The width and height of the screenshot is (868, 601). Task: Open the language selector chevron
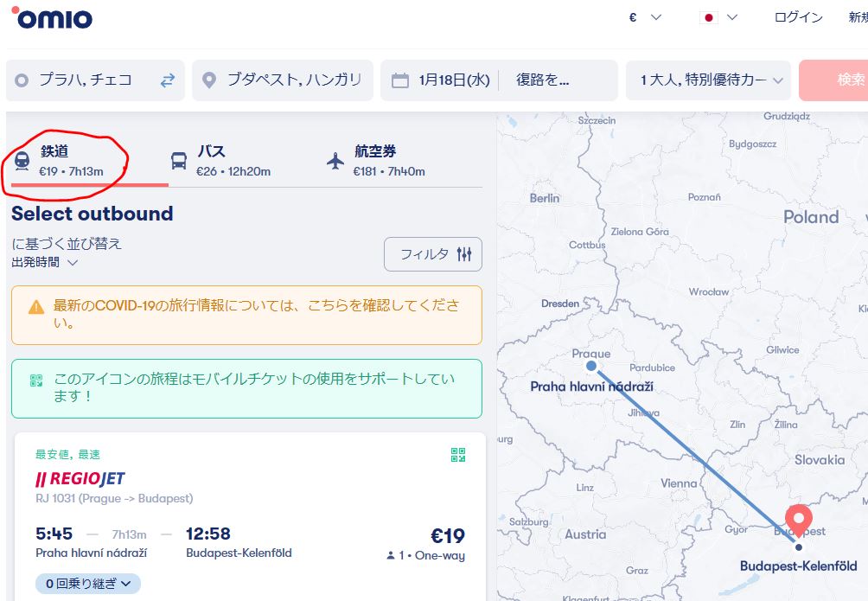[731, 17]
